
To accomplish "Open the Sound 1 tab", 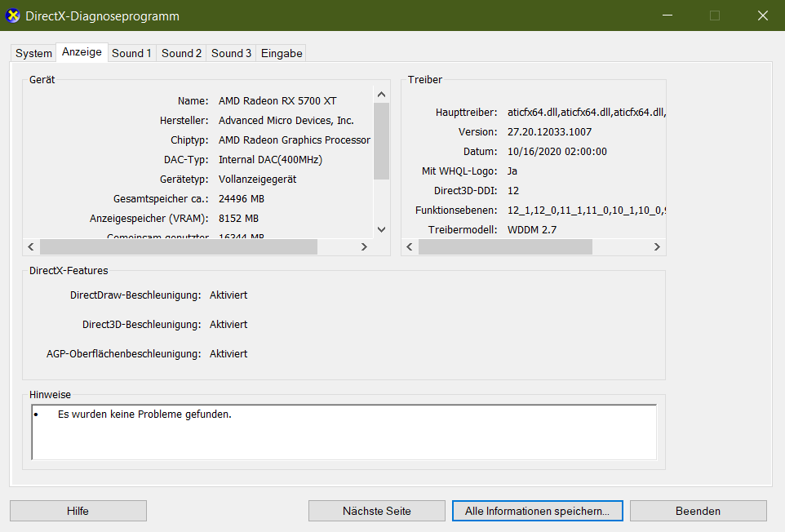I will pyautogui.click(x=131, y=54).
